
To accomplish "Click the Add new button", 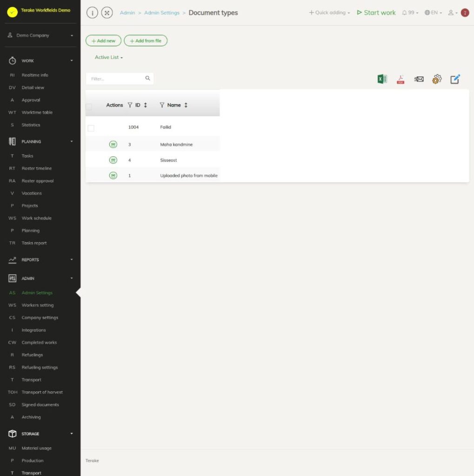I will coord(103,41).
